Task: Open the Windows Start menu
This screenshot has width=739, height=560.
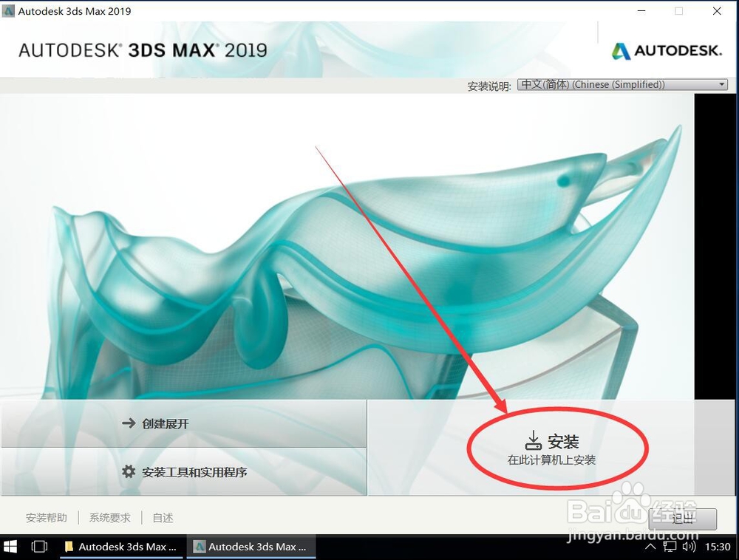Action: [11, 547]
